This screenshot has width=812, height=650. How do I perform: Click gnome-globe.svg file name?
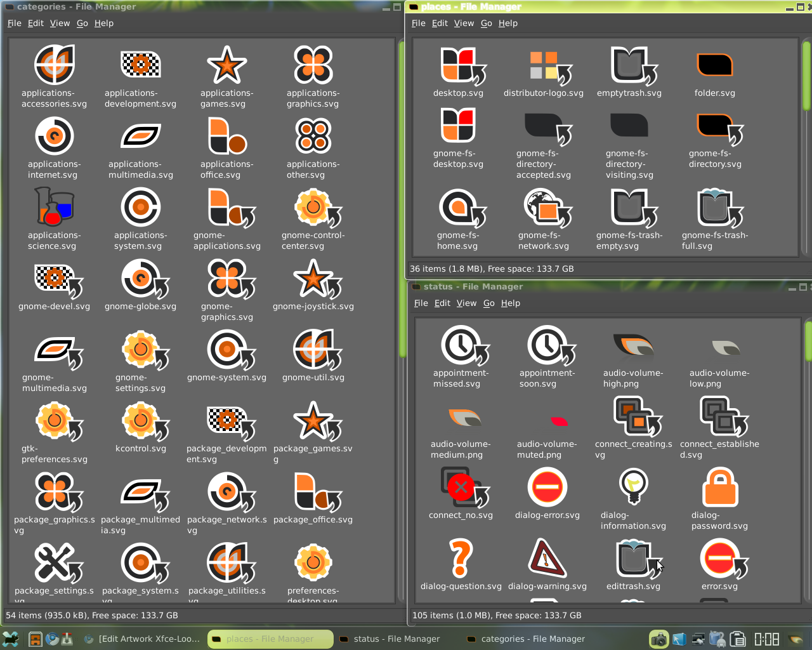(x=140, y=306)
